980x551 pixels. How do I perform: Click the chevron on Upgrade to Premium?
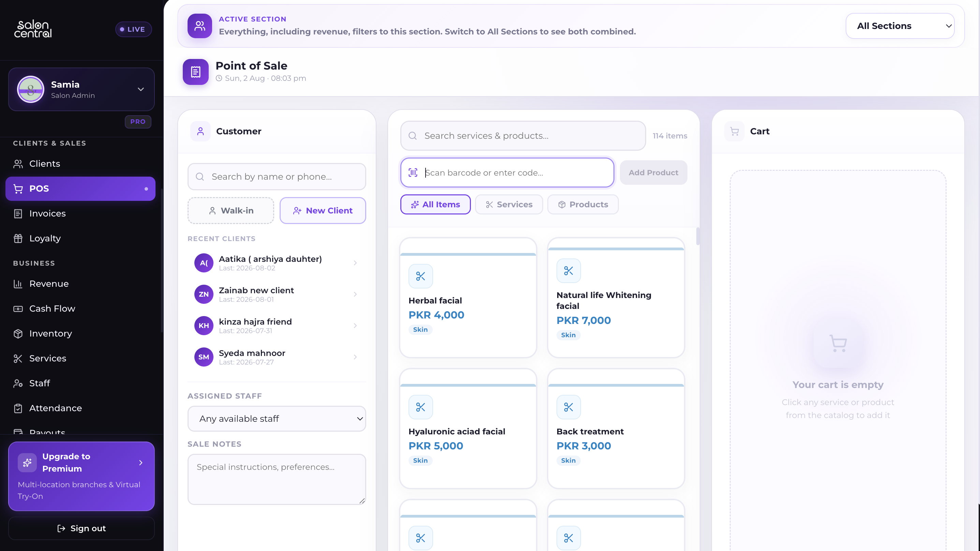tap(141, 463)
